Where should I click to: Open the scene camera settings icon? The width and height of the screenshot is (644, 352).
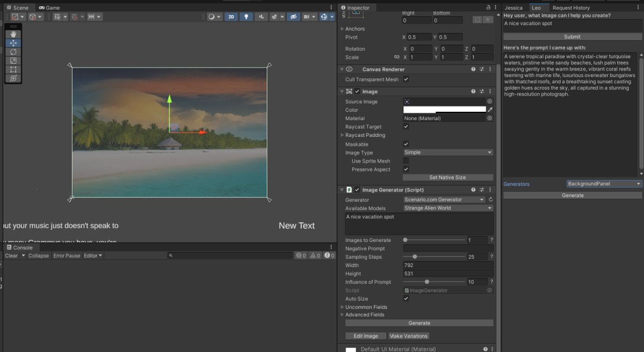tap(306, 17)
